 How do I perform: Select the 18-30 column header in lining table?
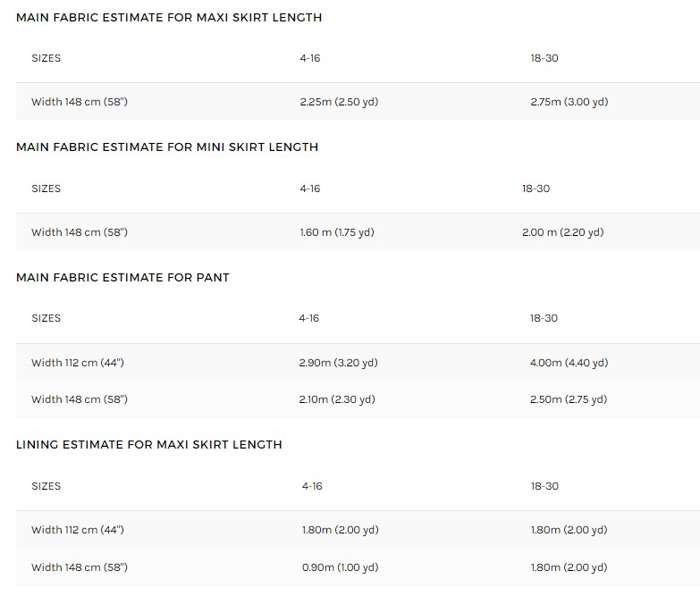pyautogui.click(x=544, y=486)
